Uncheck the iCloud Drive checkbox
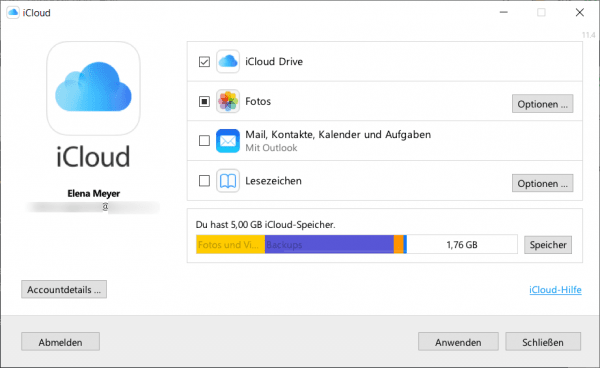The width and height of the screenshot is (600, 368). coord(204,62)
